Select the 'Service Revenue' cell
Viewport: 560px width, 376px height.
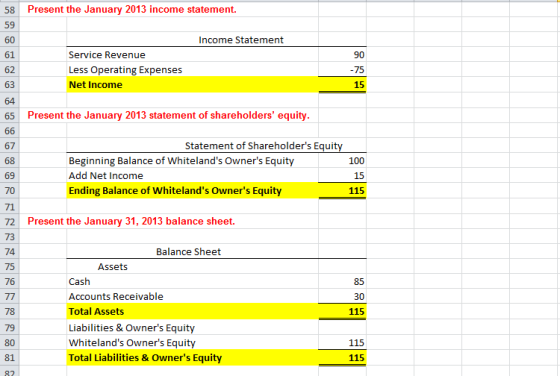point(192,55)
